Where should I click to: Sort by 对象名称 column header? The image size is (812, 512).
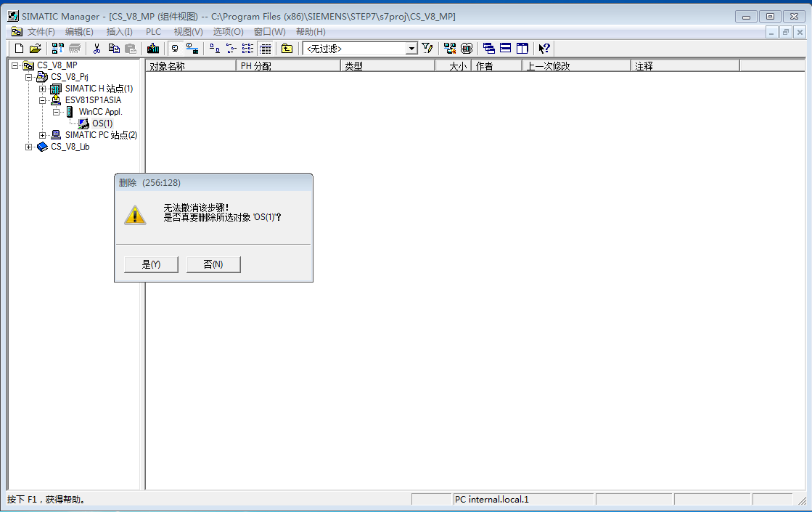pos(191,66)
